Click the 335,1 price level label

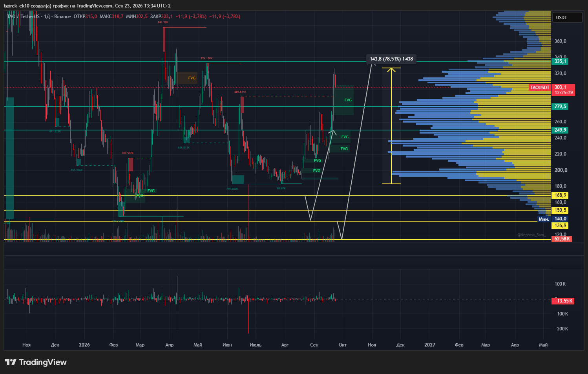pyautogui.click(x=560, y=61)
